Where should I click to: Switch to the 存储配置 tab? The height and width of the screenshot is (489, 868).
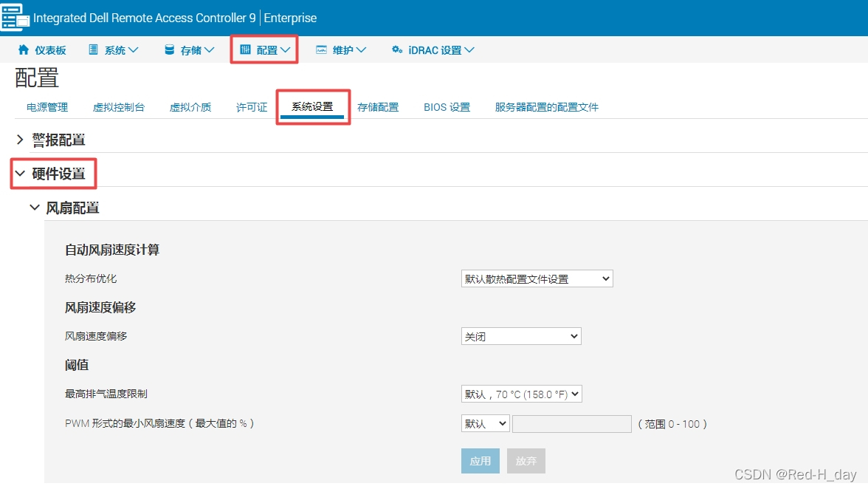(x=378, y=107)
